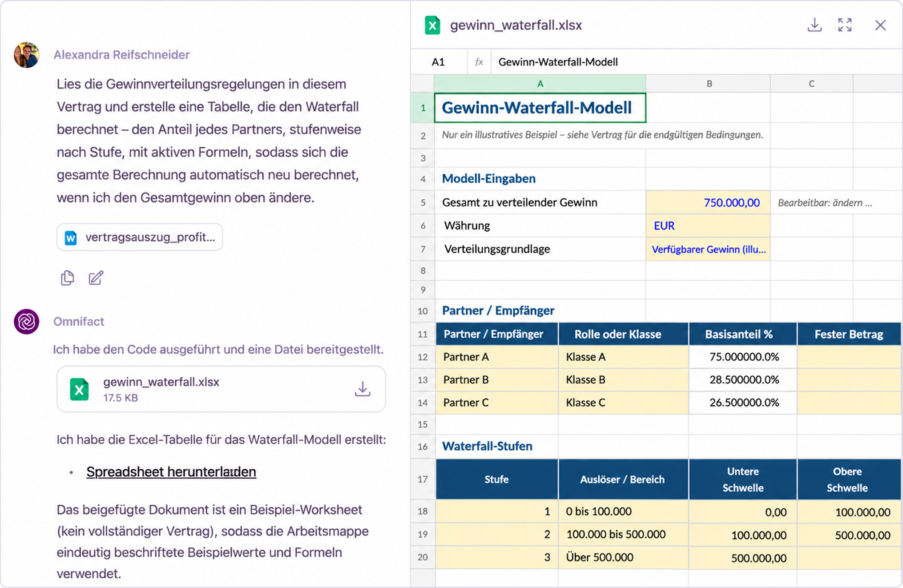Click the 750.000,00 total profit cell

click(708, 203)
